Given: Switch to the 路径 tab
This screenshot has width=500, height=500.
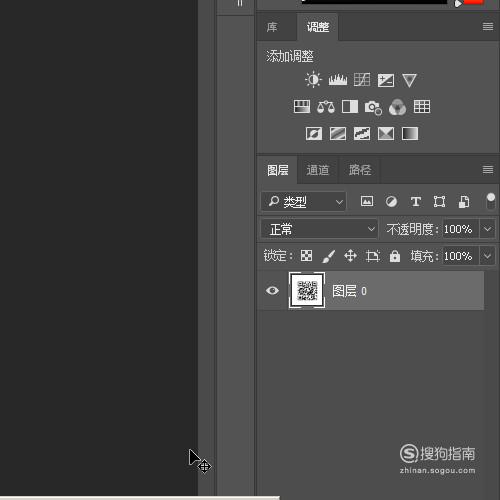Looking at the screenshot, I should click(360, 170).
